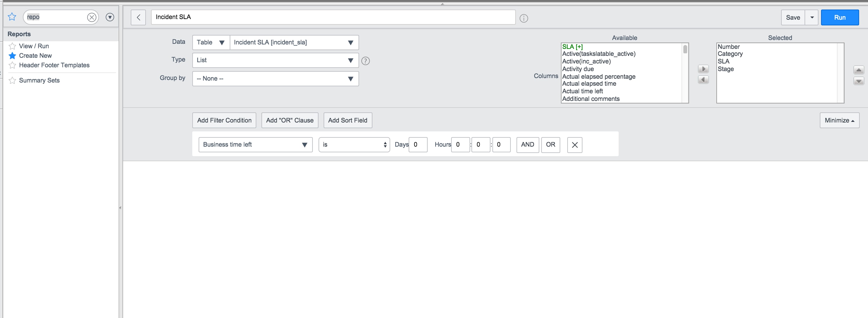
Task: Open the 'is' operator dropdown
Action: click(x=354, y=145)
